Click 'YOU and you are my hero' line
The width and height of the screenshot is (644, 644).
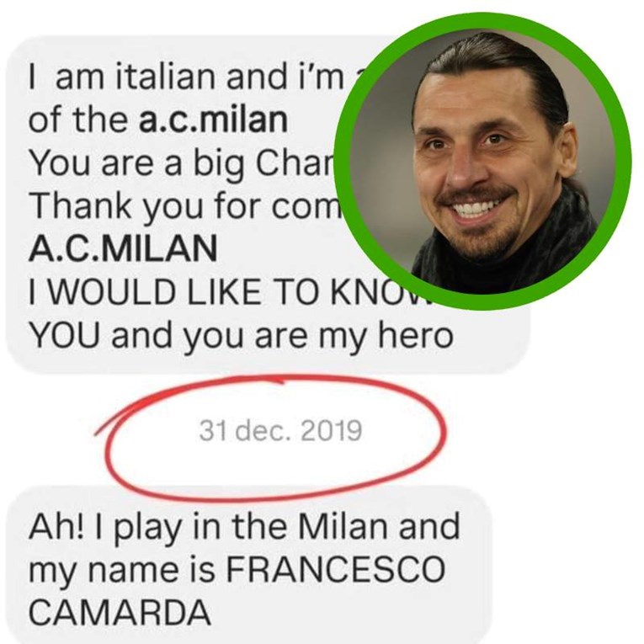click(x=241, y=337)
